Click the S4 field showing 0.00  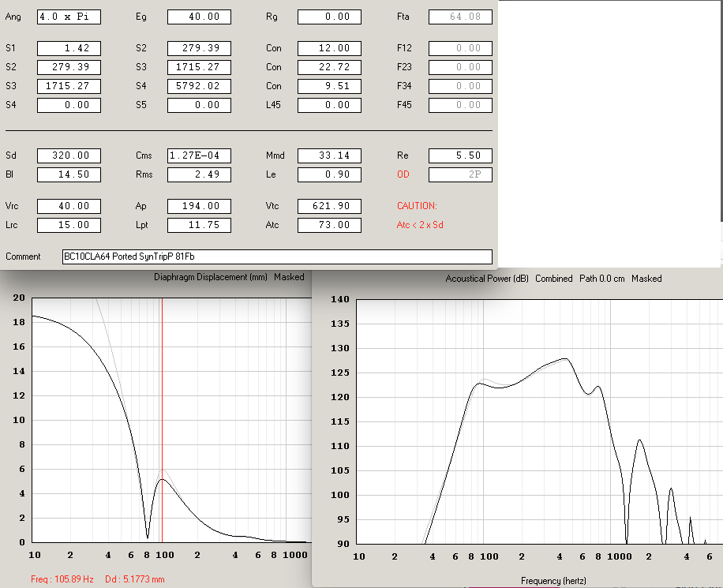pos(69,105)
